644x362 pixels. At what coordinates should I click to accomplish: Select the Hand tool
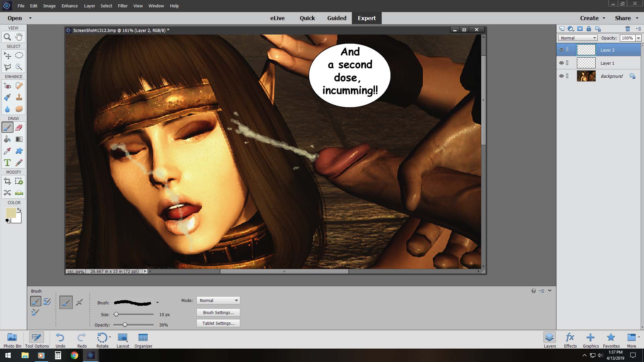pyautogui.click(x=19, y=37)
